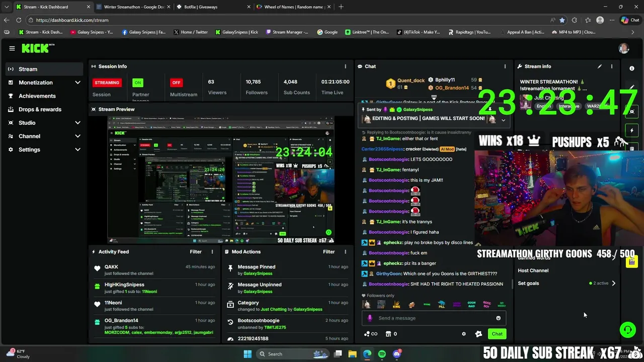
Task: Switch to Winter Streamathon Google Docs tab
Action: click(133, 7)
